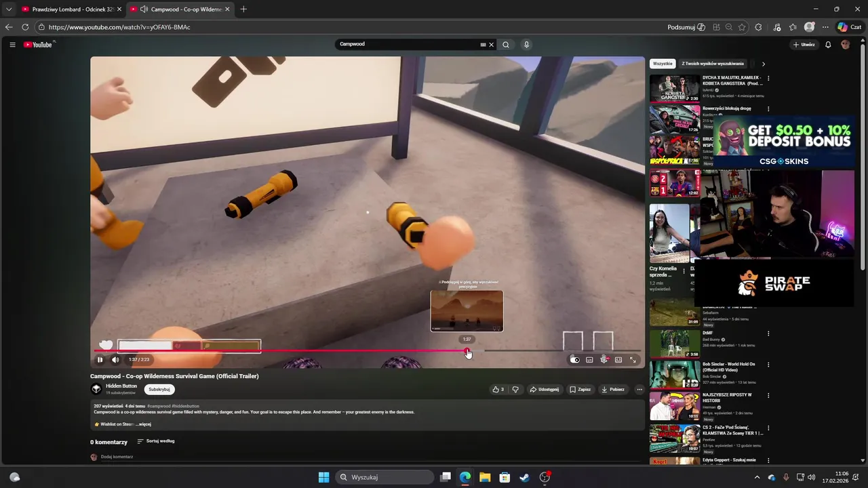
Task: Add this page to favorites star
Action: pos(742,27)
